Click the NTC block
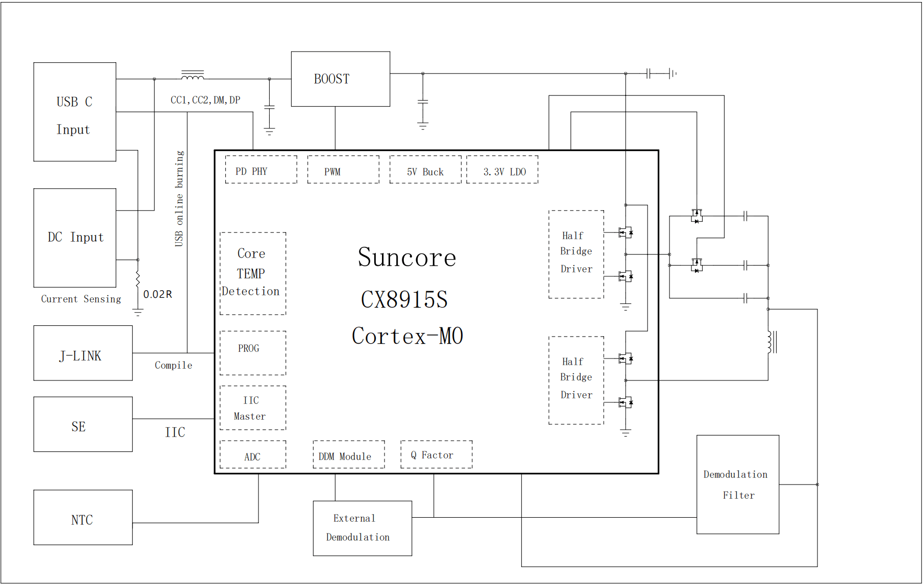Viewport: 924px width, 586px height. coord(83,518)
